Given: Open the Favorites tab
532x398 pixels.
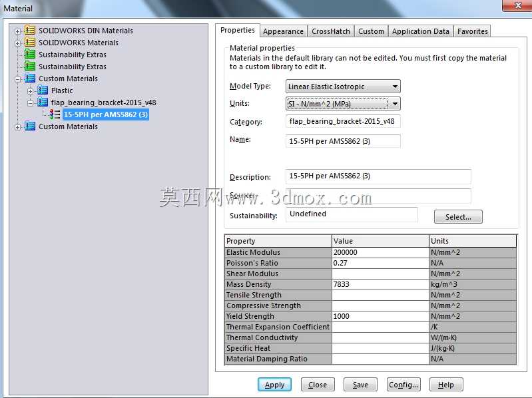Looking at the screenshot, I should pyautogui.click(x=472, y=31).
